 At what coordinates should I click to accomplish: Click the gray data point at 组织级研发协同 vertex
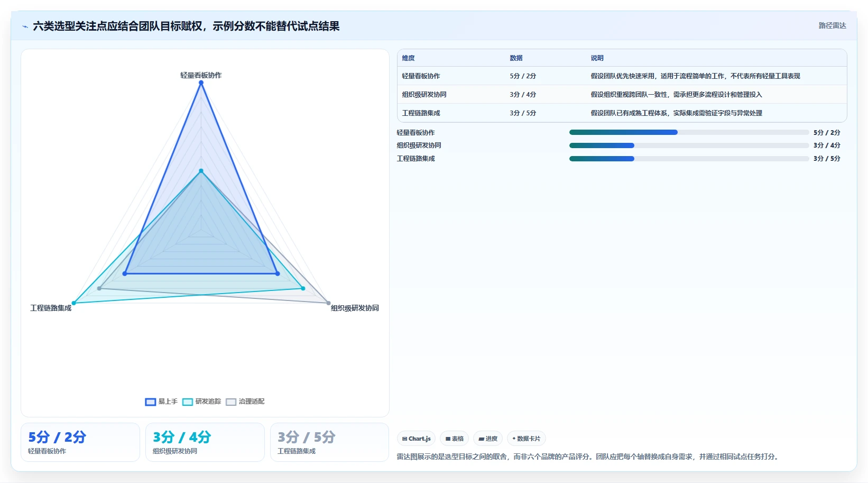coord(328,303)
